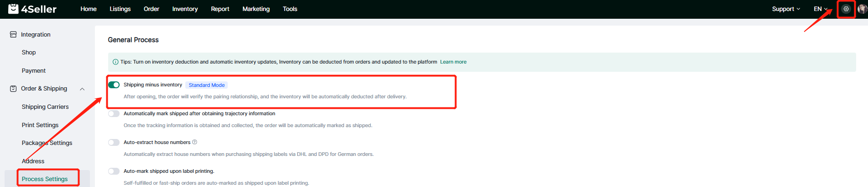Click the Learn more link
Screen dimensions: 868x187
point(453,62)
